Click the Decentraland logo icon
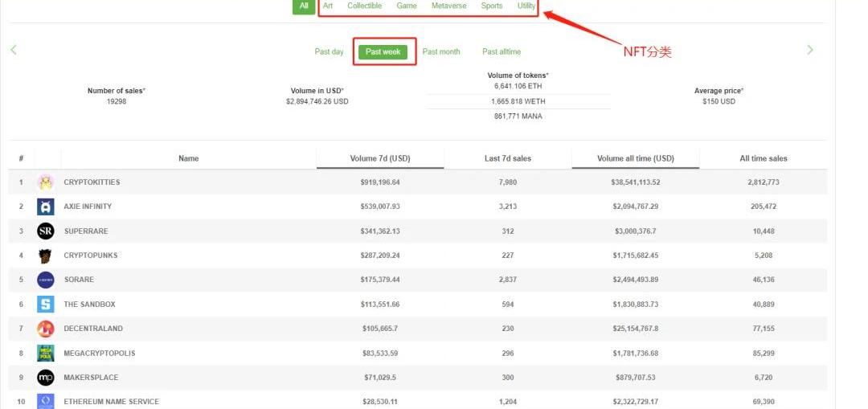Image resolution: width=868 pixels, height=409 pixels. click(45, 329)
